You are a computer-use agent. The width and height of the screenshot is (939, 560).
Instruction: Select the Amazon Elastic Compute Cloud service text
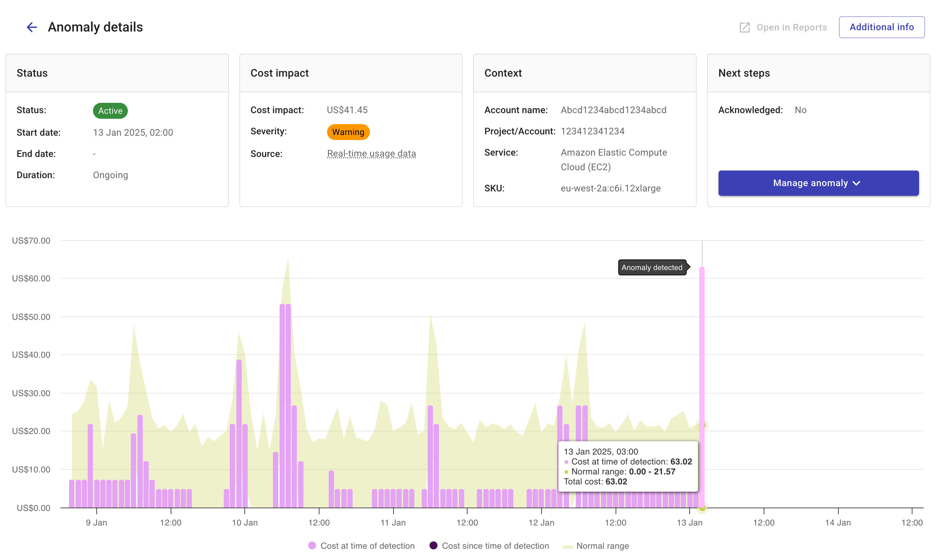(x=614, y=160)
